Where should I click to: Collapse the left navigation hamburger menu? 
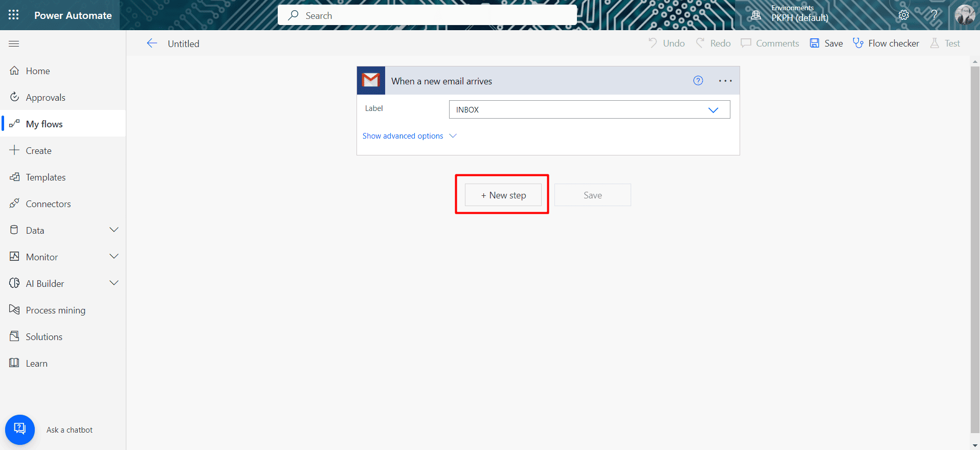[x=14, y=44]
